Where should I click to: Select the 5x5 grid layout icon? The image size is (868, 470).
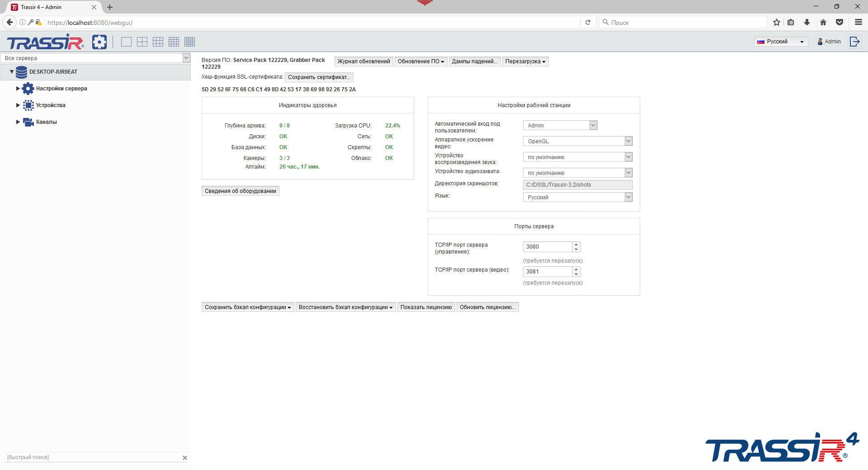pyautogui.click(x=189, y=42)
